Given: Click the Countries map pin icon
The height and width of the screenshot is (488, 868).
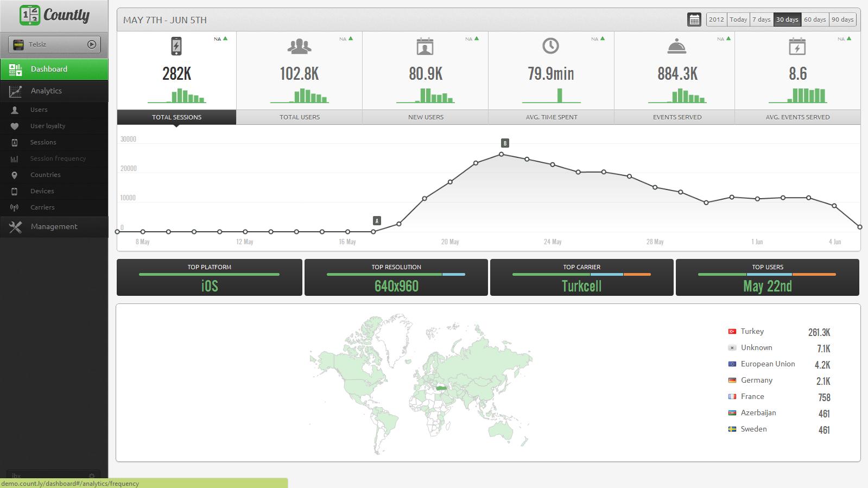Looking at the screenshot, I should 15,175.
